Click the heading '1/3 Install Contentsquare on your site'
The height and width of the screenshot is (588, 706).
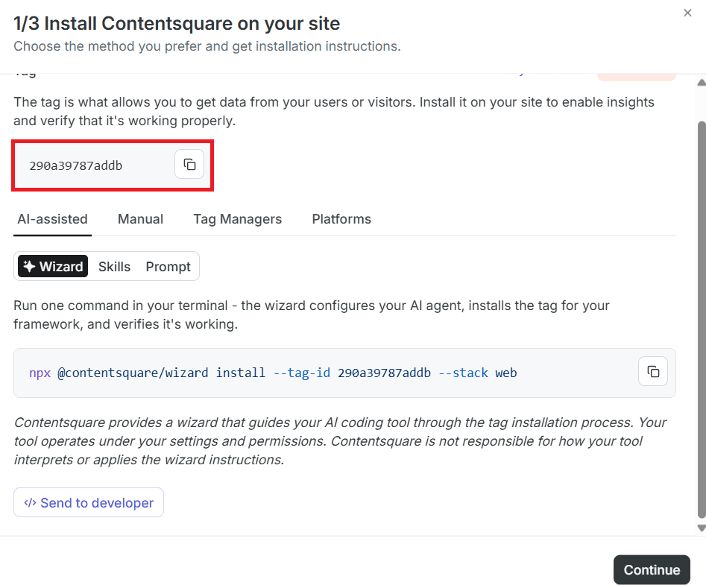point(177,23)
